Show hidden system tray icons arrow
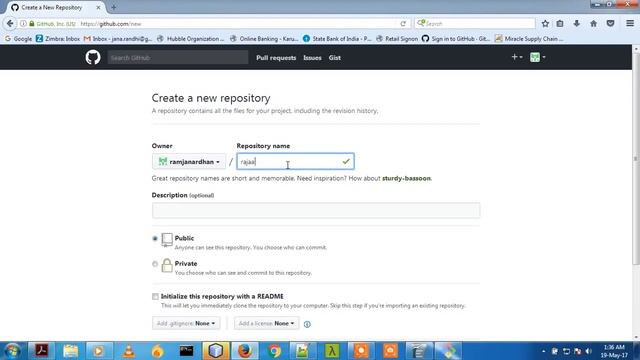Image resolution: width=640 pixels, height=360 pixels. [x=543, y=351]
